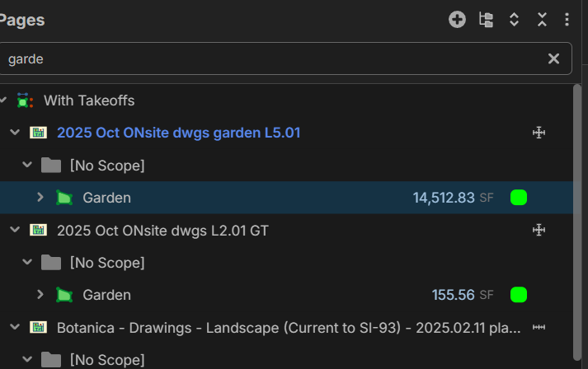This screenshot has height=369, width=588.
Task: Click green swatch for 14,512.83 SF Garden
Action: [519, 198]
